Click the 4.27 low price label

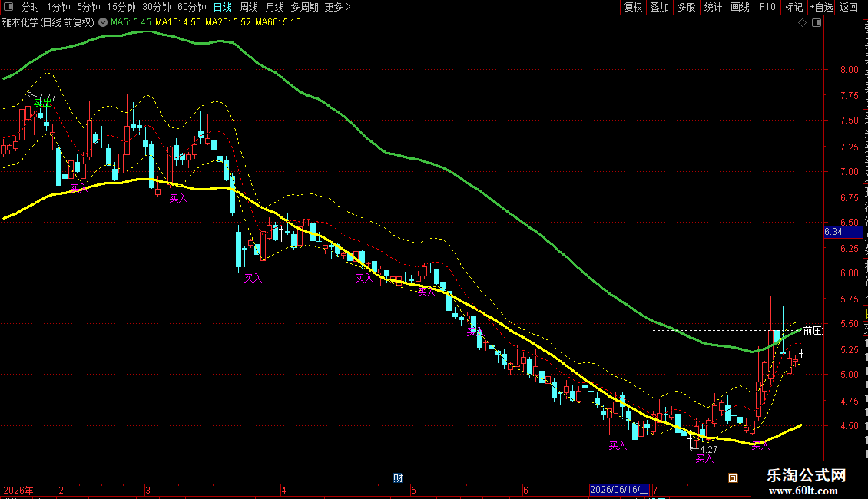pyautogui.click(x=708, y=450)
